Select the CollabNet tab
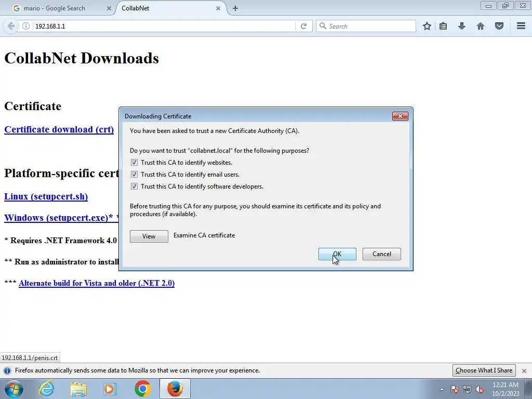 (136, 8)
